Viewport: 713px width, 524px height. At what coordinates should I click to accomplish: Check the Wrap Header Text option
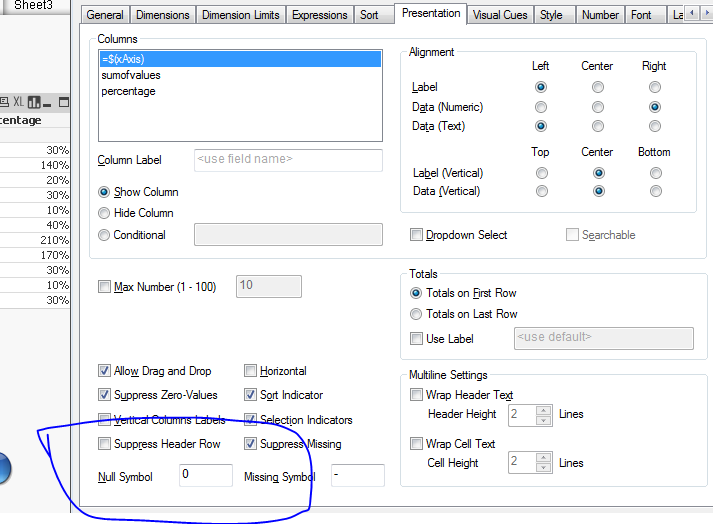point(417,395)
